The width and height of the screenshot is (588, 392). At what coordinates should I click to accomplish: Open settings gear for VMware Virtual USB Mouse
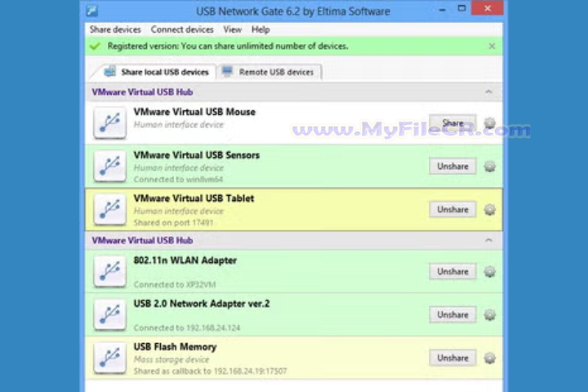pos(489,123)
